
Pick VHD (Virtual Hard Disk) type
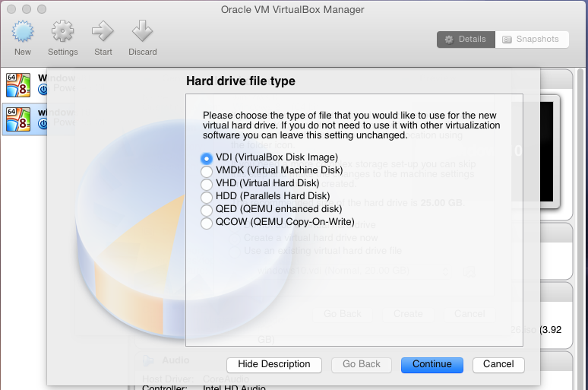206,184
